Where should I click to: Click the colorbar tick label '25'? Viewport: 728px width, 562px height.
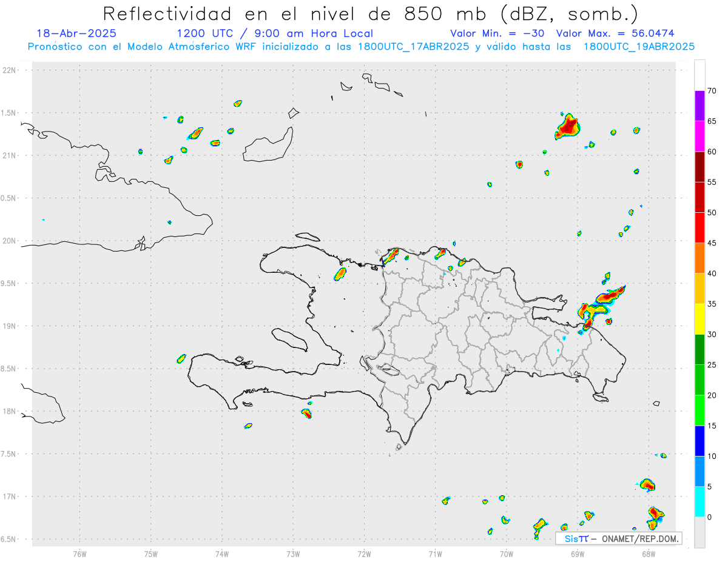(712, 365)
